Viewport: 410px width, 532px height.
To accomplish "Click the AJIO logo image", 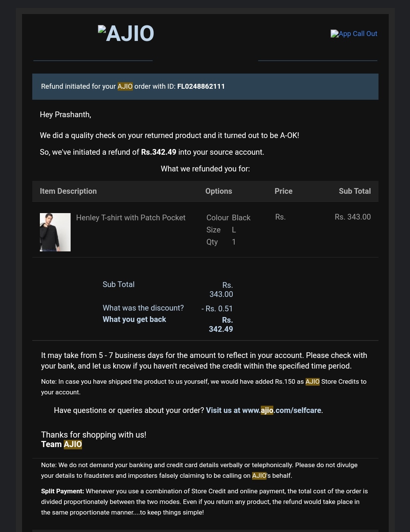I will click(x=126, y=33).
